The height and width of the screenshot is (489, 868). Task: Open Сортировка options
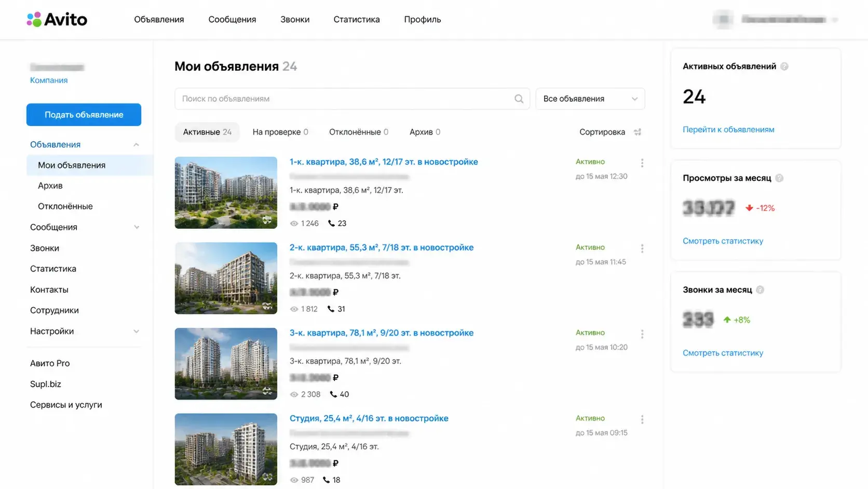(x=602, y=132)
